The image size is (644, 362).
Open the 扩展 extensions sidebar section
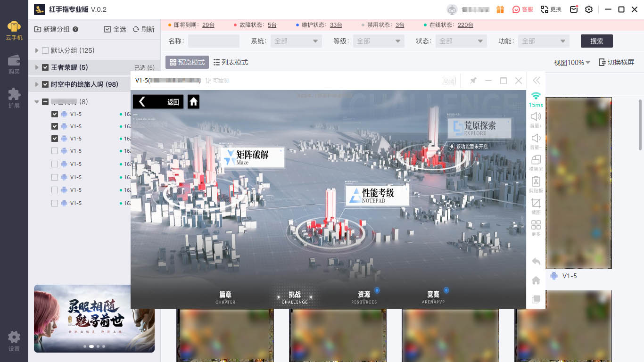click(x=14, y=99)
